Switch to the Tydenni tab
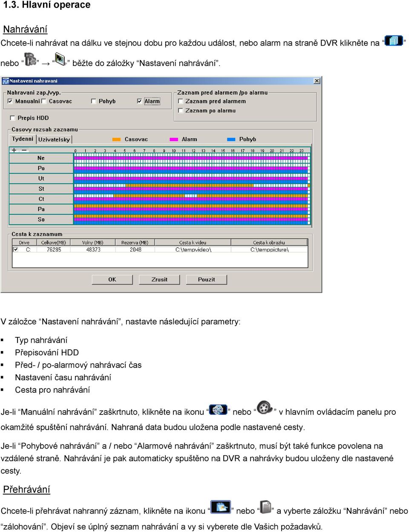This screenshot has width=409, height=532. [x=23, y=139]
